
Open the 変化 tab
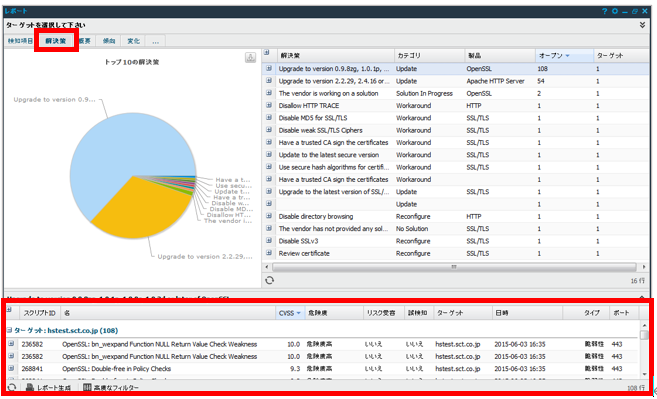pos(134,41)
